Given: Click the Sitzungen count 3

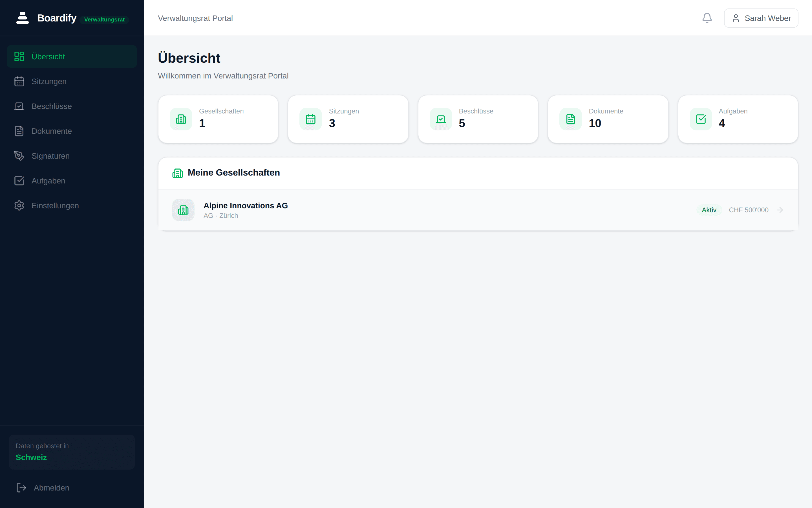Looking at the screenshot, I should coord(332,123).
